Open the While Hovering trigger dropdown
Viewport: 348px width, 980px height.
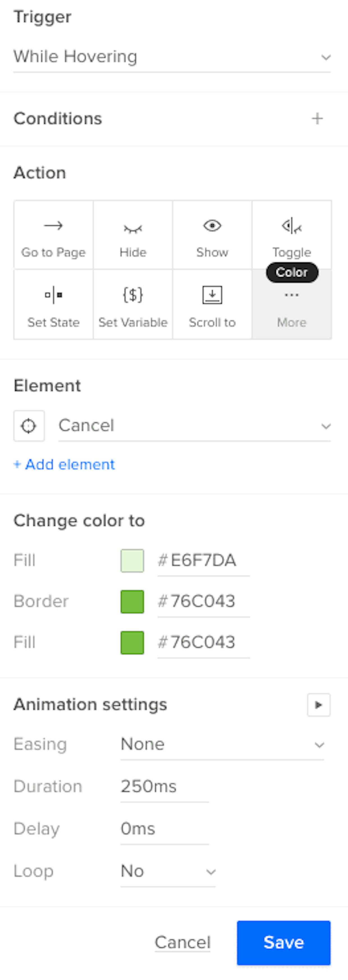pos(172,57)
